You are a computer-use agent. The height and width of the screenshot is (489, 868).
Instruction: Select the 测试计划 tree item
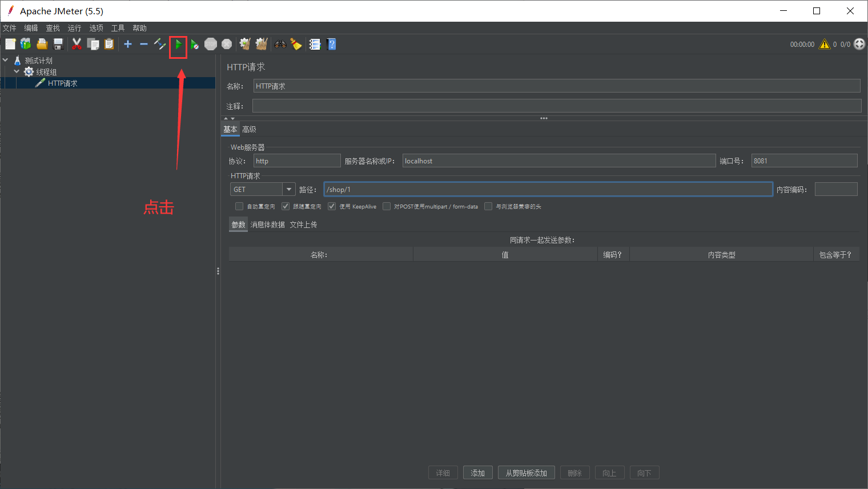(x=38, y=61)
